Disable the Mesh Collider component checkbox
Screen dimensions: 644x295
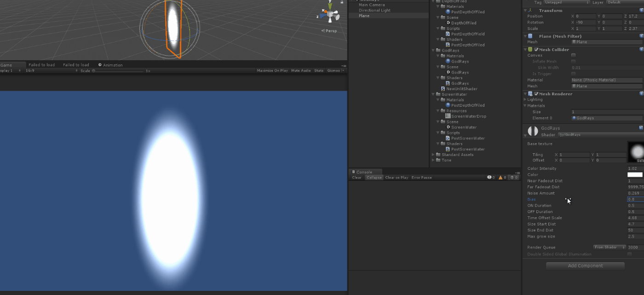pyautogui.click(x=536, y=50)
